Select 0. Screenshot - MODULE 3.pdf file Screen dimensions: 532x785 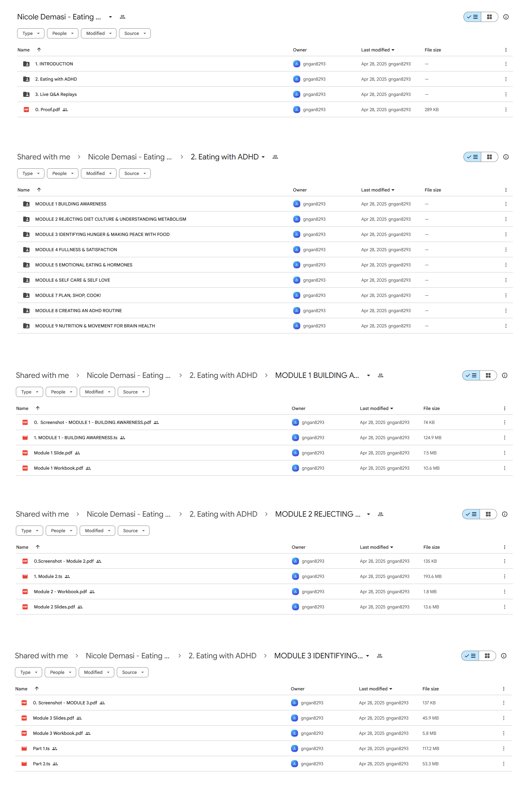263,702
